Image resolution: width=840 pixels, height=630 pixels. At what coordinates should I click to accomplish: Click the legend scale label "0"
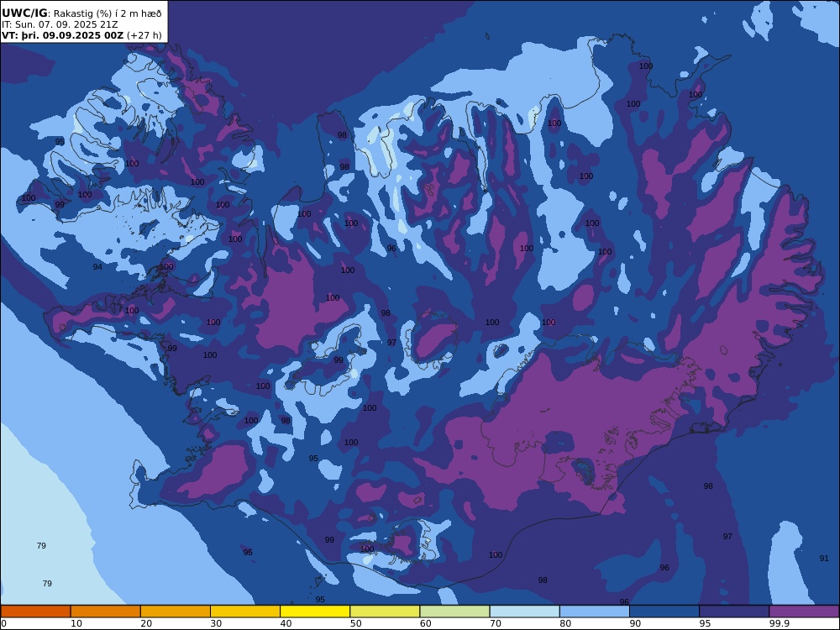pos(3,623)
